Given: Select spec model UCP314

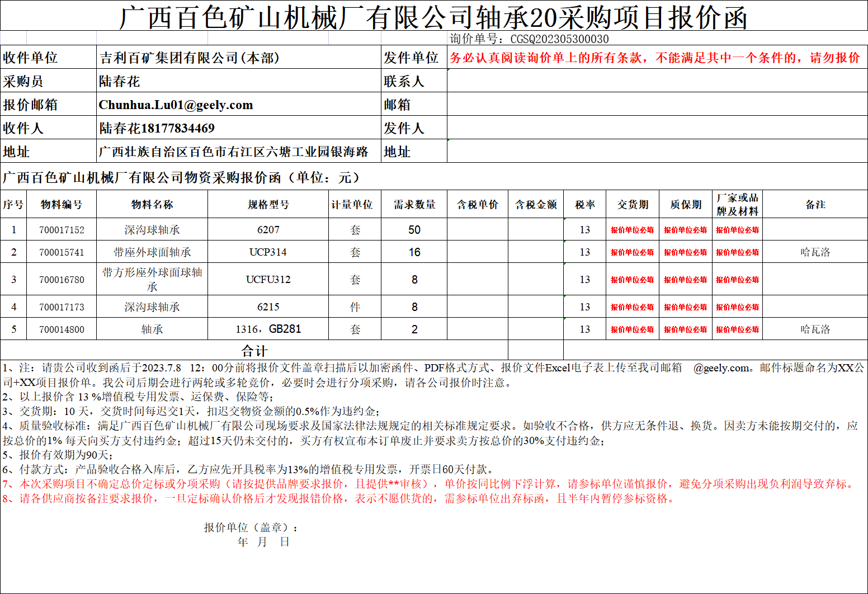Looking at the screenshot, I should pos(268,252).
